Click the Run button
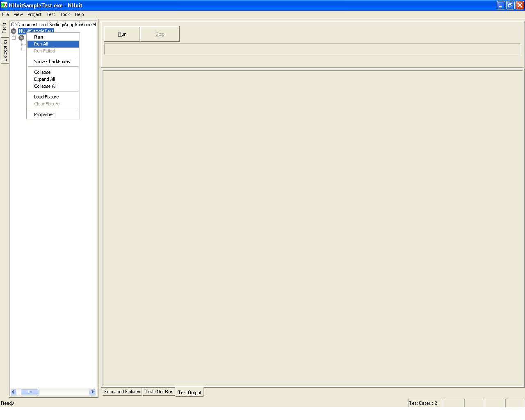This screenshot has height=420, width=525. (x=122, y=34)
